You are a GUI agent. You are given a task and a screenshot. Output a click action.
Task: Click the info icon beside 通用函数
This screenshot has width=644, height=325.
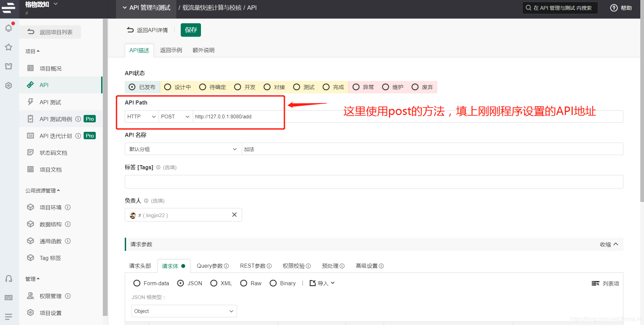(x=68, y=241)
